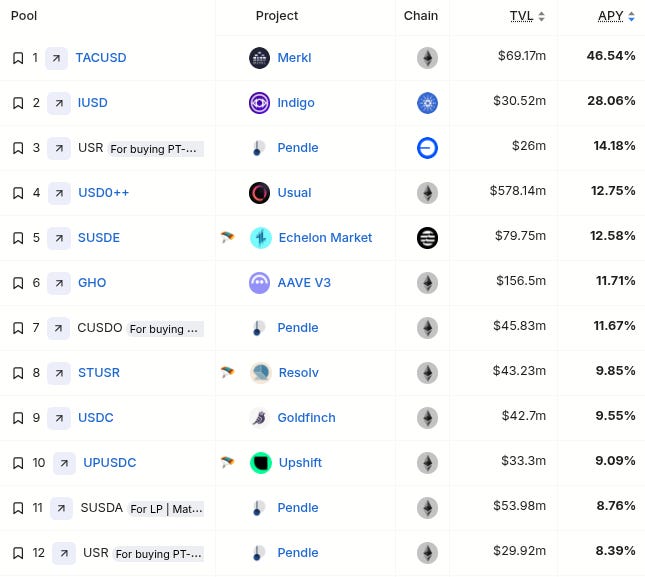Open the IUSD pool link
The image size is (645, 577).
pyautogui.click(x=93, y=103)
